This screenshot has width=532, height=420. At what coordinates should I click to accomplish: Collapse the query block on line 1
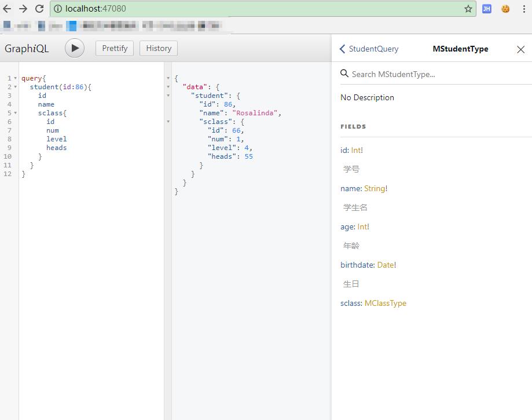[x=16, y=78]
